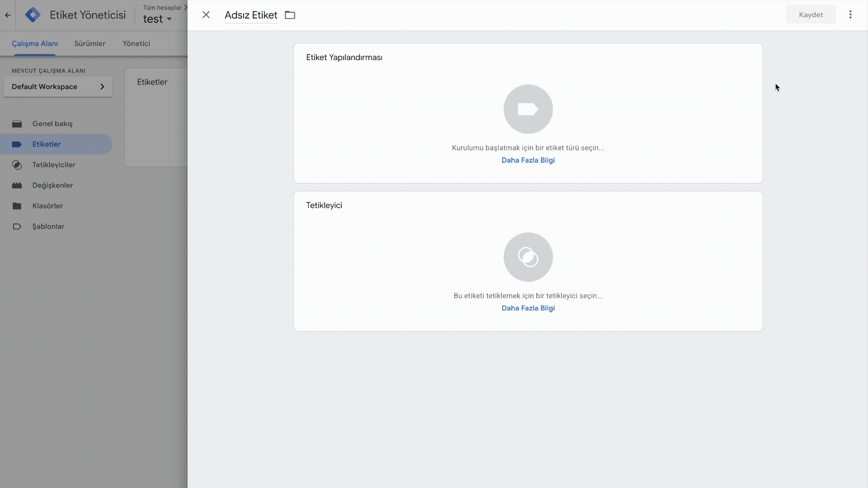This screenshot has height=488, width=868.
Task: Go back with the left arrow
Action: tap(8, 15)
